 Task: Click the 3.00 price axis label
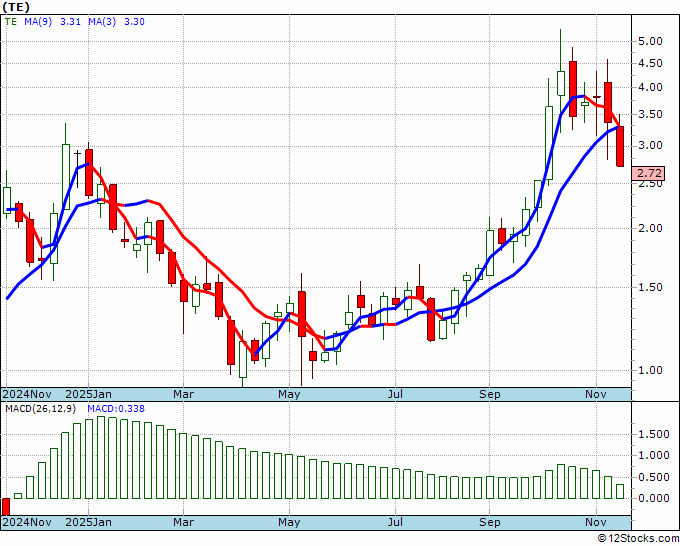click(x=651, y=146)
